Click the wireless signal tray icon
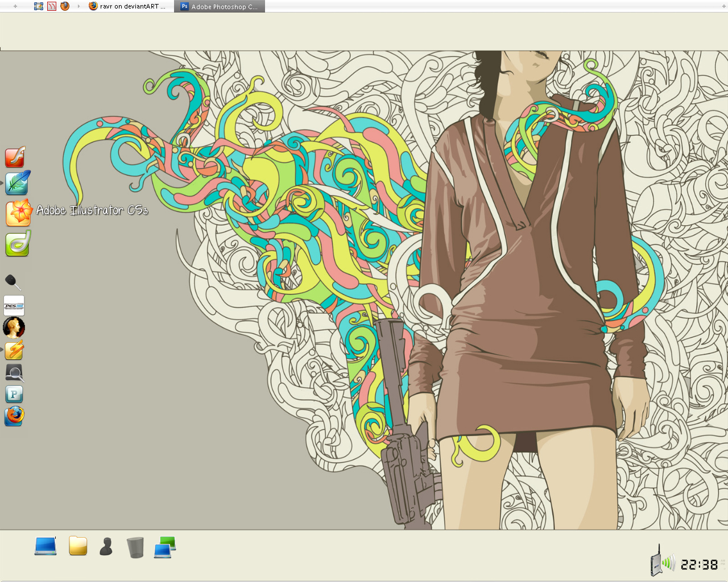728x582 pixels. tap(663, 561)
